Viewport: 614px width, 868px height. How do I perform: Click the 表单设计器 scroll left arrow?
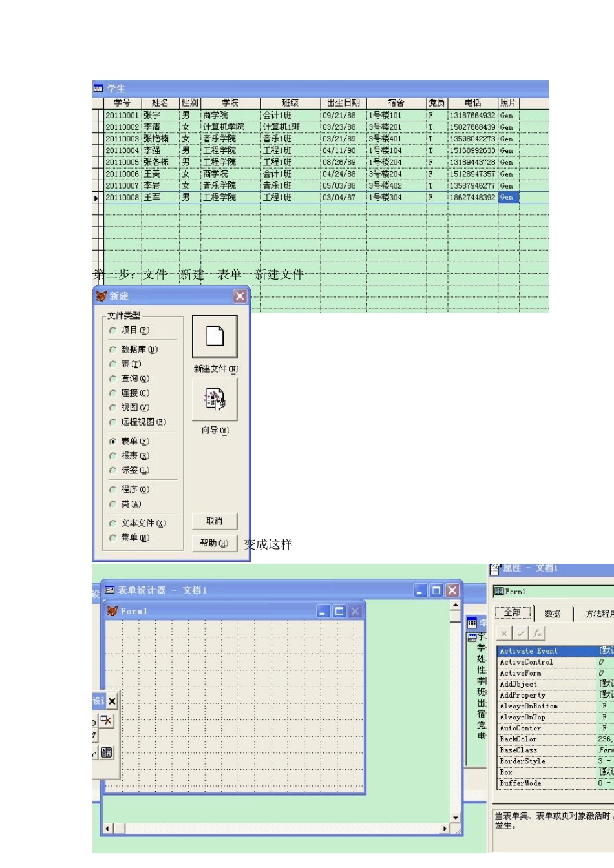click(x=108, y=828)
